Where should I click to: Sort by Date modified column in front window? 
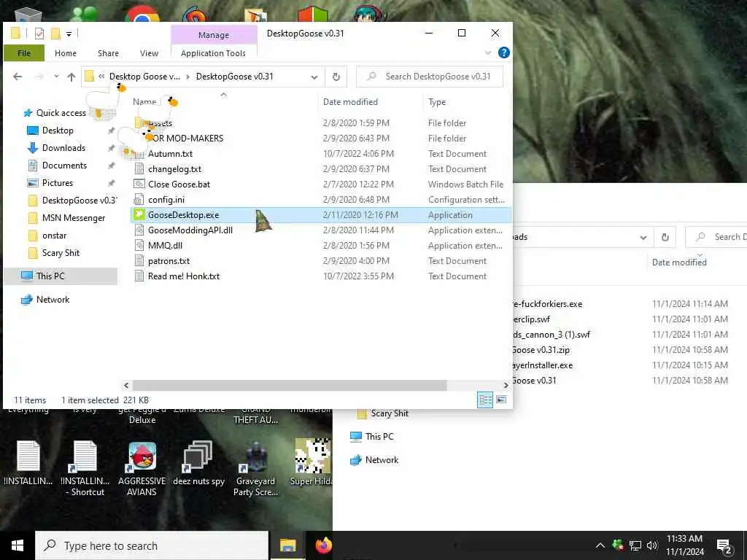click(x=350, y=102)
